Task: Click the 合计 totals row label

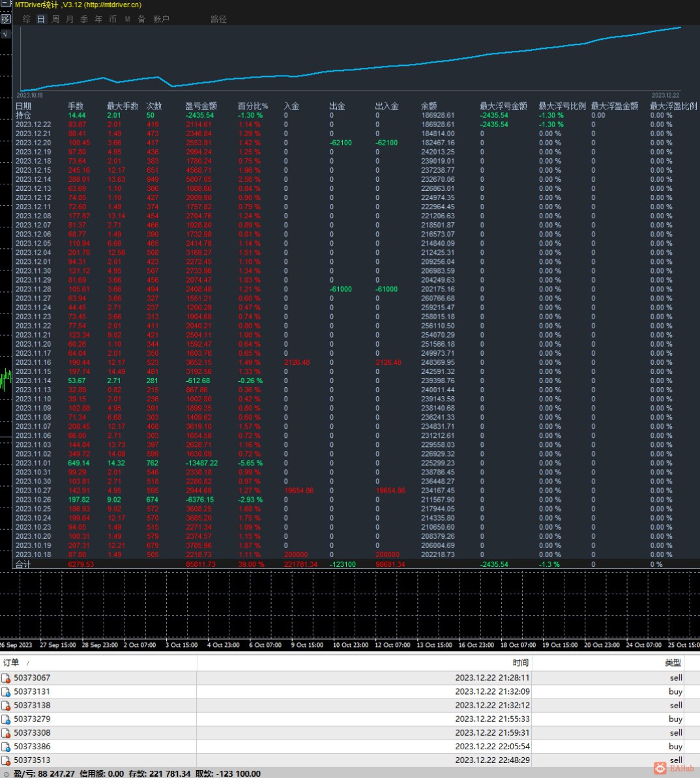Action: (23, 564)
